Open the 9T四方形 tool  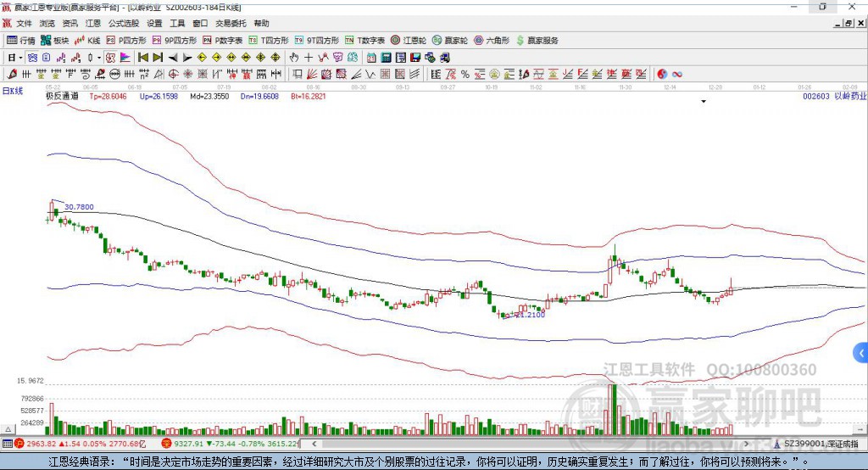tap(317, 41)
